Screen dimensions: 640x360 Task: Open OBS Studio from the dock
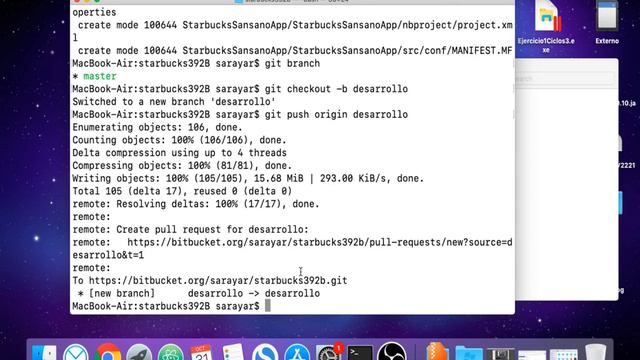point(391,352)
